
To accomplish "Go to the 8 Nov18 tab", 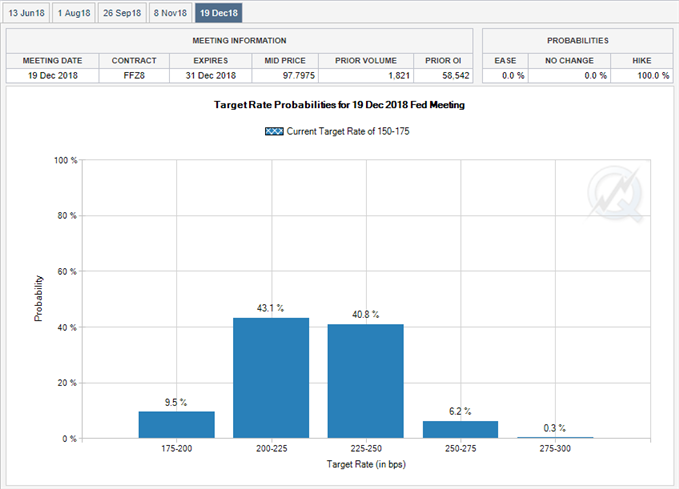I will coord(170,13).
